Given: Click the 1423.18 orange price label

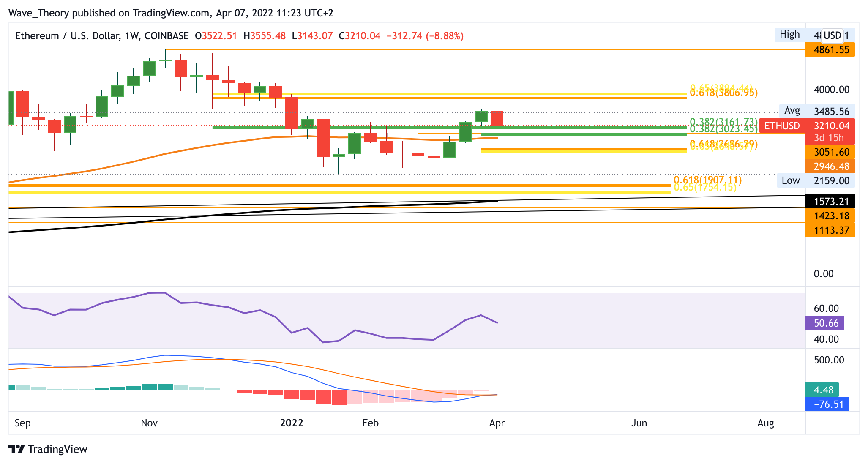Looking at the screenshot, I should (x=830, y=216).
